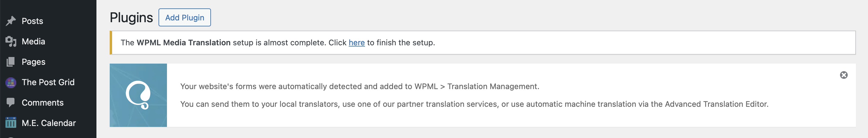Click the M.E. Calendar icon
868x138 pixels.
tap(11, 123)
